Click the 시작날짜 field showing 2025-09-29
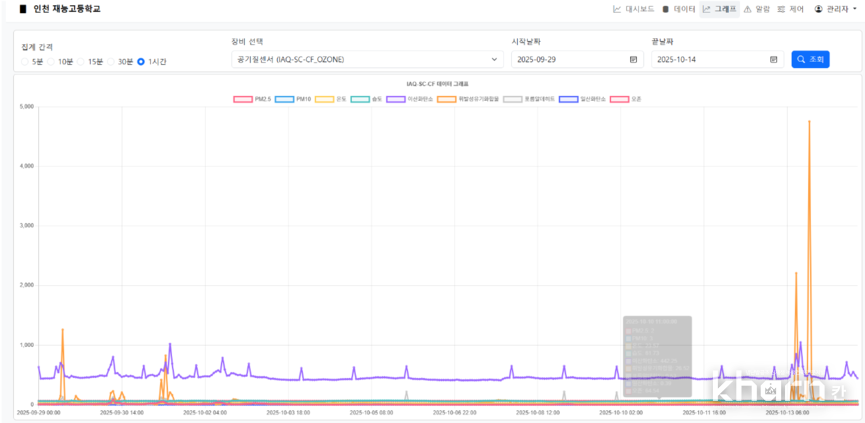 [577, 60]
